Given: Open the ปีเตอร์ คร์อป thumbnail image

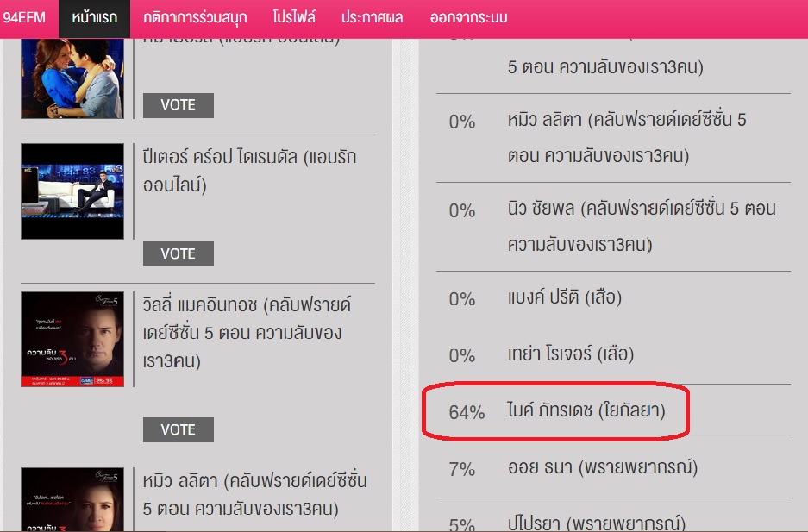Looking at the screenshot, I should 72,191.
